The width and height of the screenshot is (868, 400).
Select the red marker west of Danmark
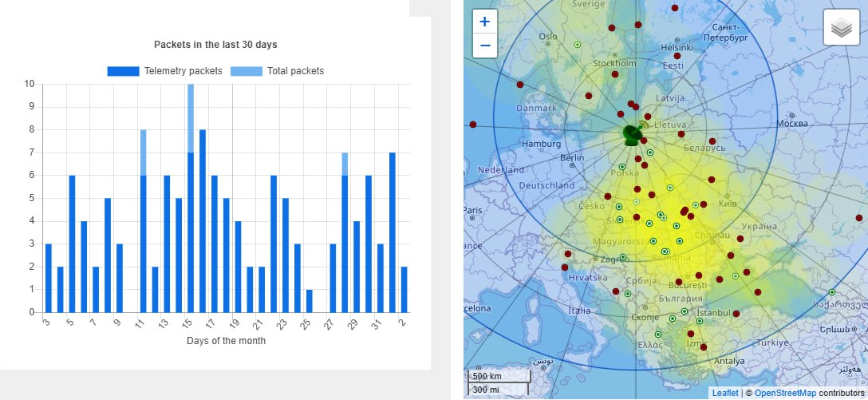pos(473,125)
